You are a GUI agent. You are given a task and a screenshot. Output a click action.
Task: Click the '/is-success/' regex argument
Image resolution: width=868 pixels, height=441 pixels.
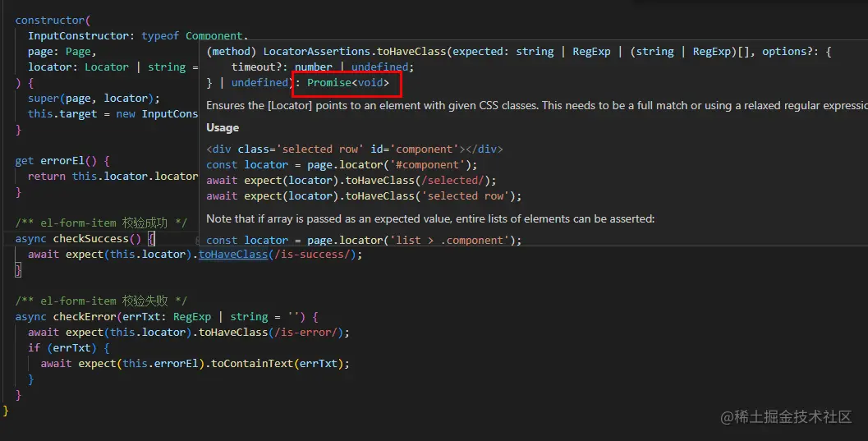[x=312, y=255]
